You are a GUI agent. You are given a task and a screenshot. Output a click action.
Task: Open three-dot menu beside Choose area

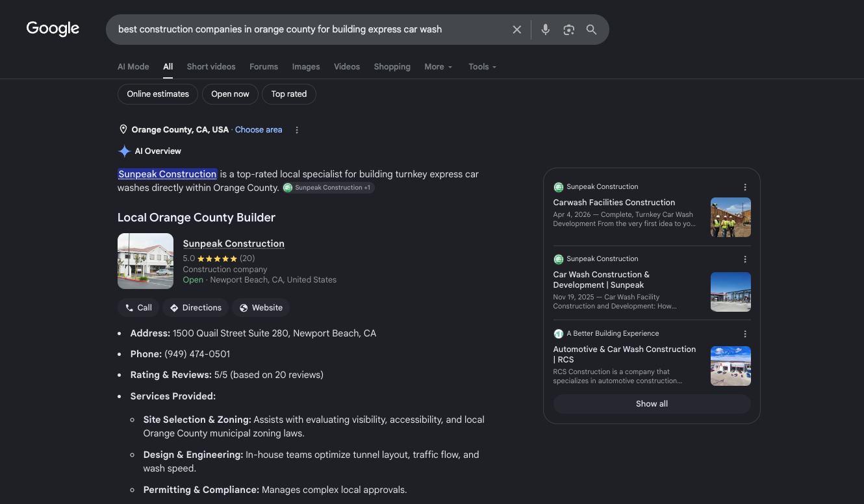(297, 130)
